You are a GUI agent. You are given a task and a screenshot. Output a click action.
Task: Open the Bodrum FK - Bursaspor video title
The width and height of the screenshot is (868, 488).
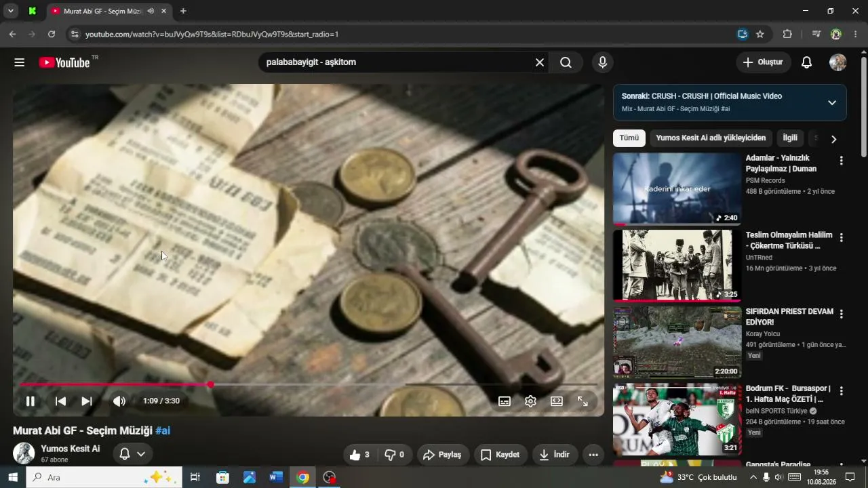click(x=788, y=394)
